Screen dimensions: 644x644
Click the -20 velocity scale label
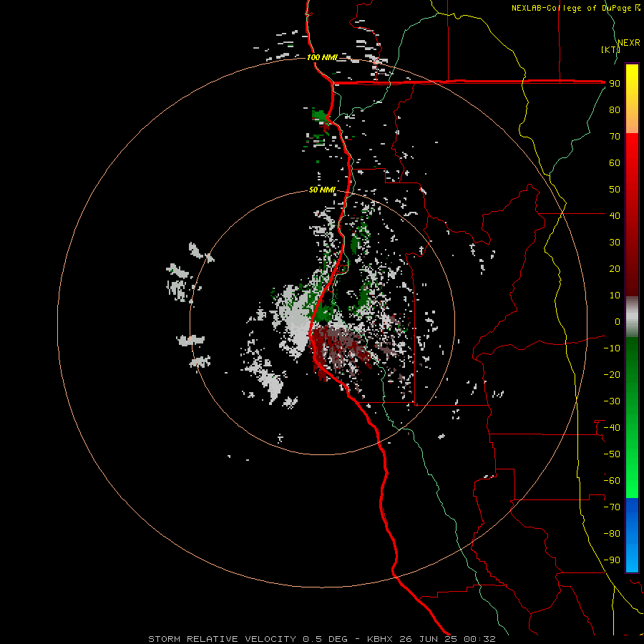612,374
